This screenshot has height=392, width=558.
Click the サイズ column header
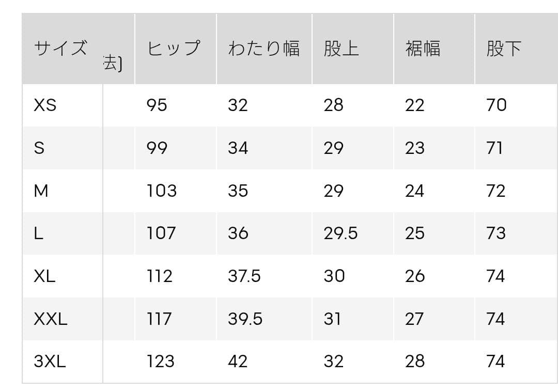pos(60,49)
